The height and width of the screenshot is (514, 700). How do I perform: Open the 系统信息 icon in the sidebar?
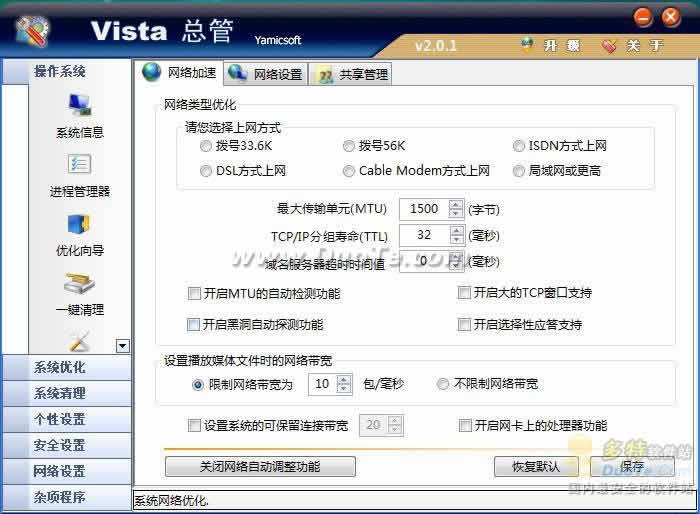click(80, 104)
